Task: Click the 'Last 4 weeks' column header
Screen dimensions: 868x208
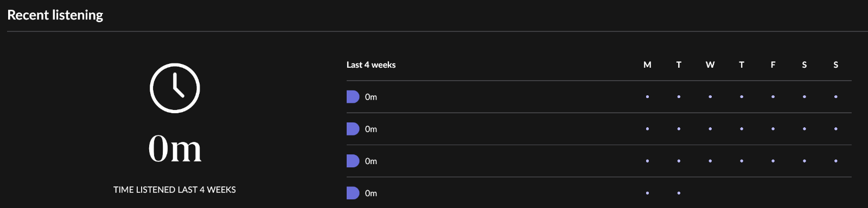Action: pos(371,64)
